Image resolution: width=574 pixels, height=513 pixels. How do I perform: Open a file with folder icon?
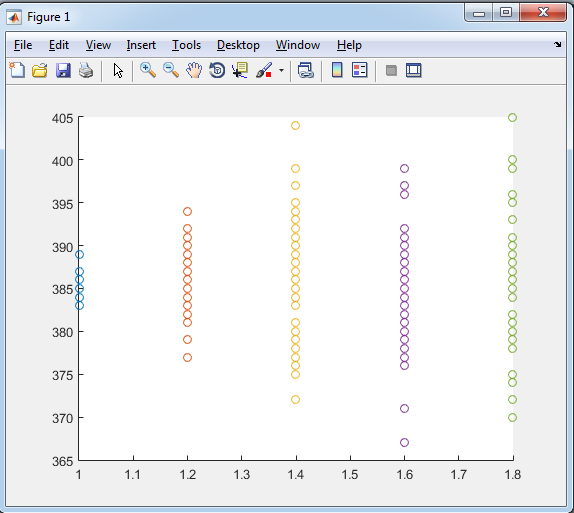[x=40, y=70]
